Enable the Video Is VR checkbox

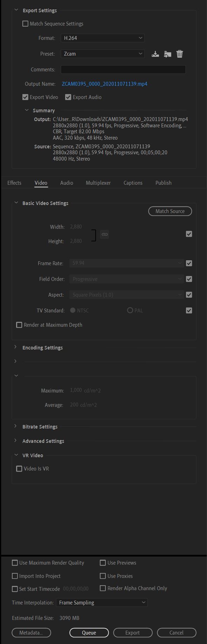click(x=19, y=469)
